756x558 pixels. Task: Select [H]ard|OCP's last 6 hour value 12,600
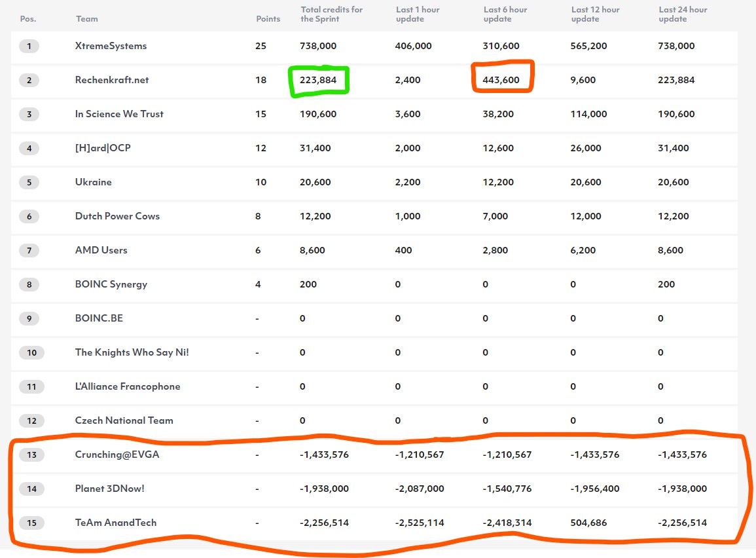pos(498,148)
